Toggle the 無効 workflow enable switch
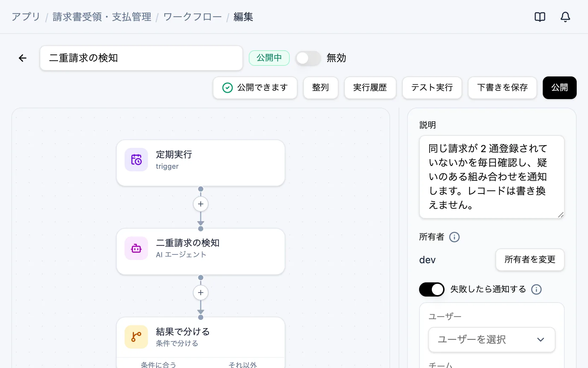 308,58
